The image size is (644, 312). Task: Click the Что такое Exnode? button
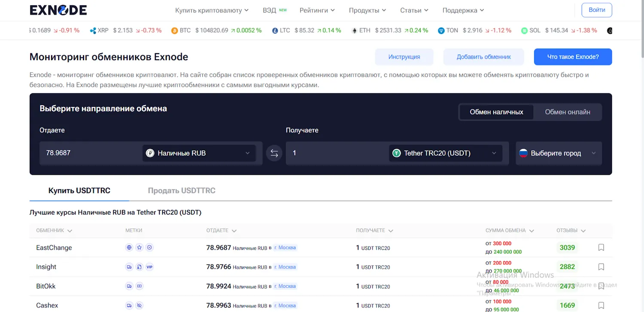(573, 57)
